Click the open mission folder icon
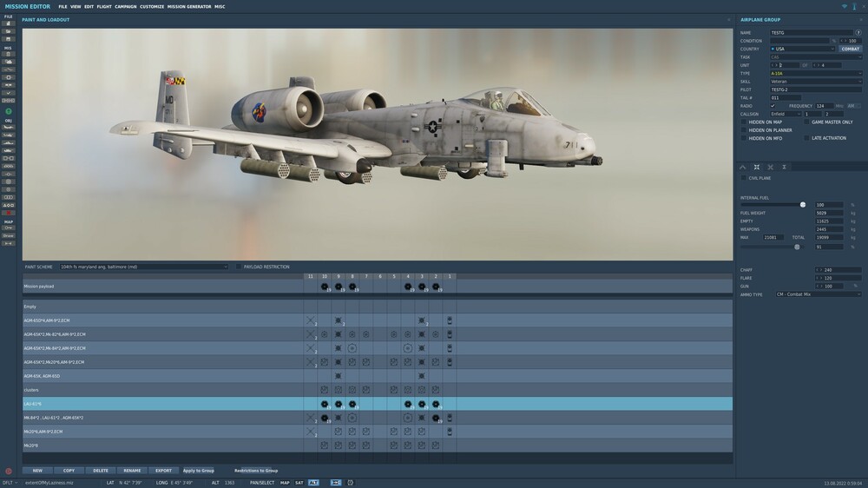 click(x=9, y=31)
